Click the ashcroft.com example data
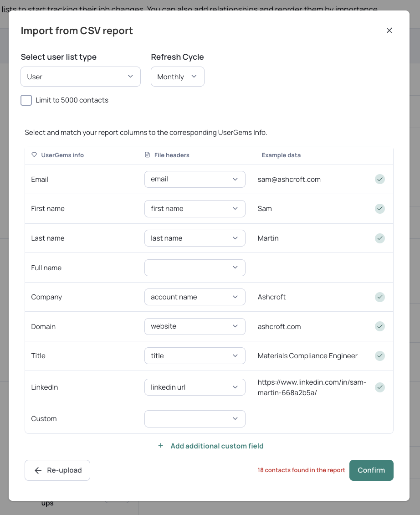Image resolution: width=420 pixels, height=515 pixels. 279,326
